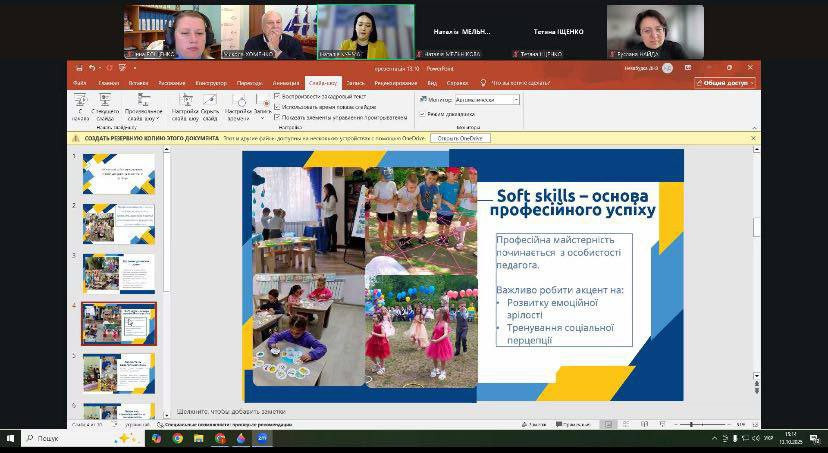
Task: Click the 'Открыть OneDrive' button
Action: tap(460, 138)
